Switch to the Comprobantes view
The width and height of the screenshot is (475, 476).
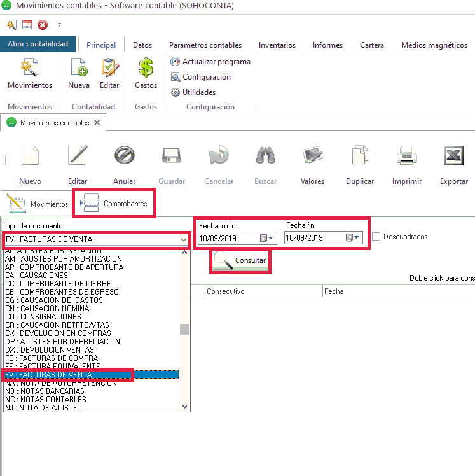pyautogui.click(x=116, y=204)
